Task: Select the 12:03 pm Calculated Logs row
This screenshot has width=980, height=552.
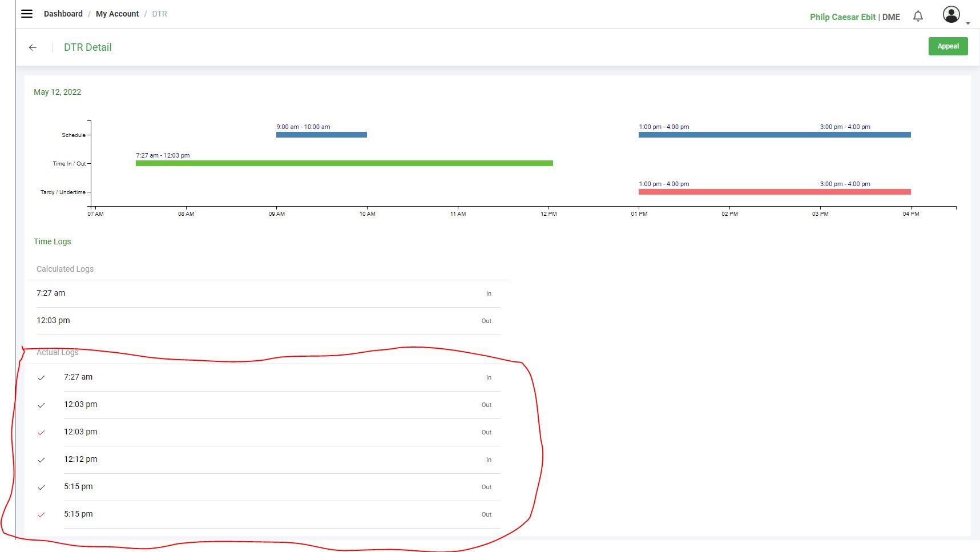Action: click(x=264, y=321)
